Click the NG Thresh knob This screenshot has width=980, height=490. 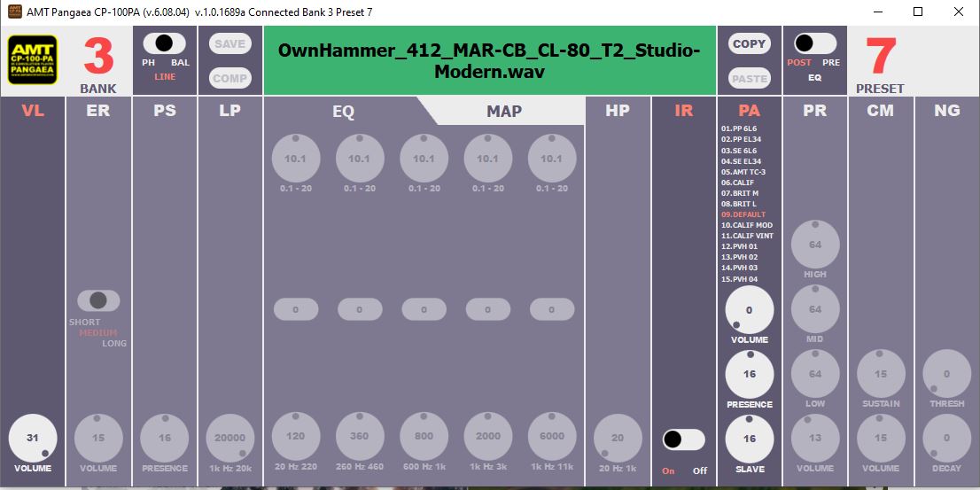point(947,374)
